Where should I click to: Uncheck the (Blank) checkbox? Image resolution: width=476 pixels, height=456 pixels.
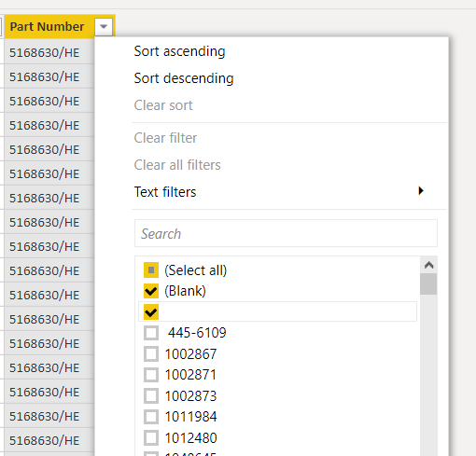tap(151, 291)
